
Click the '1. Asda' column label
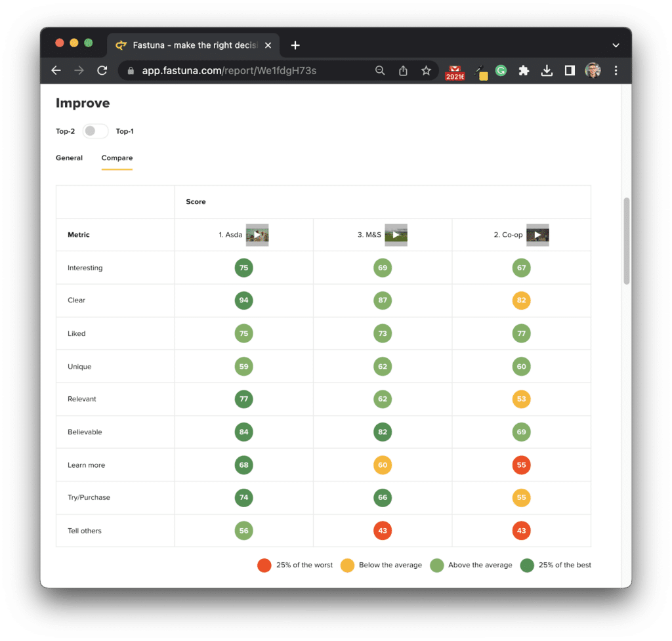coord(230,235)
